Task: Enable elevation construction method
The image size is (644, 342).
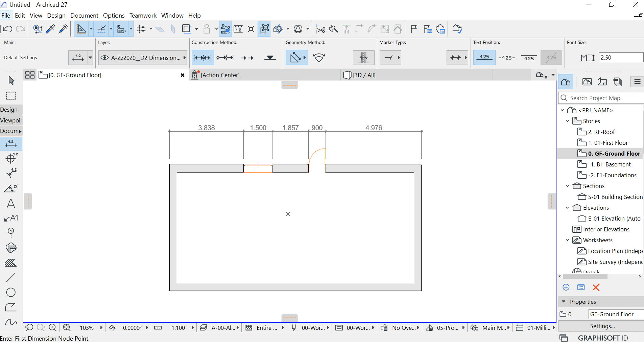Action: pyautogui.click(x=270, y=58)
